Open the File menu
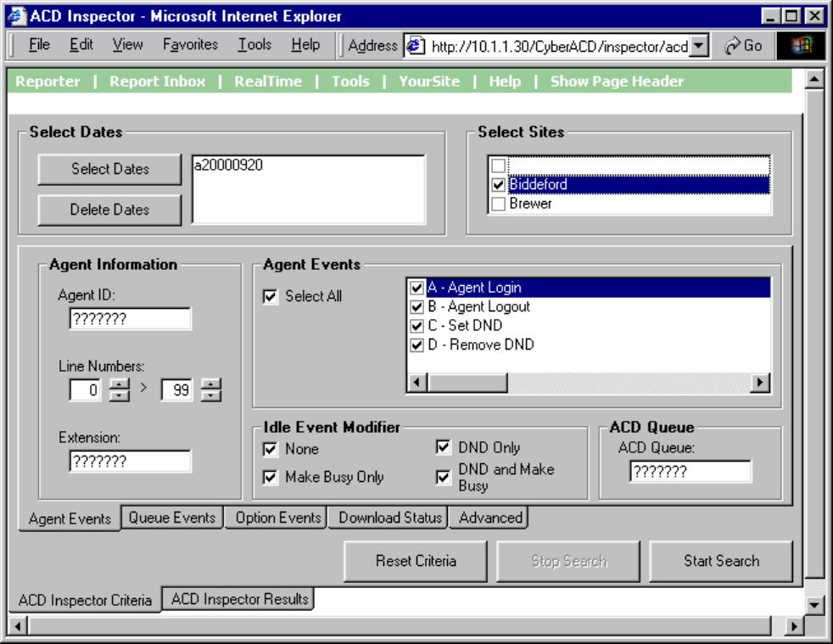 click(39, 45)
